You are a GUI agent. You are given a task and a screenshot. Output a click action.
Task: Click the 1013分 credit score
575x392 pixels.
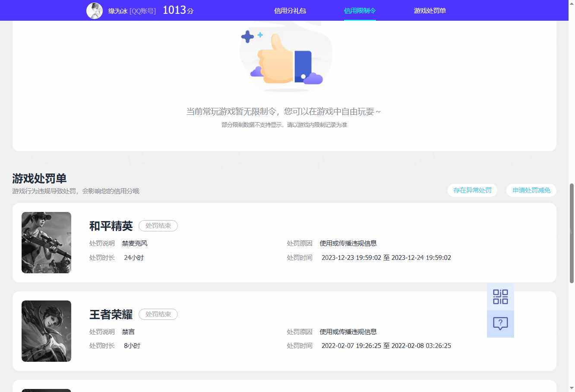point(178,10)
